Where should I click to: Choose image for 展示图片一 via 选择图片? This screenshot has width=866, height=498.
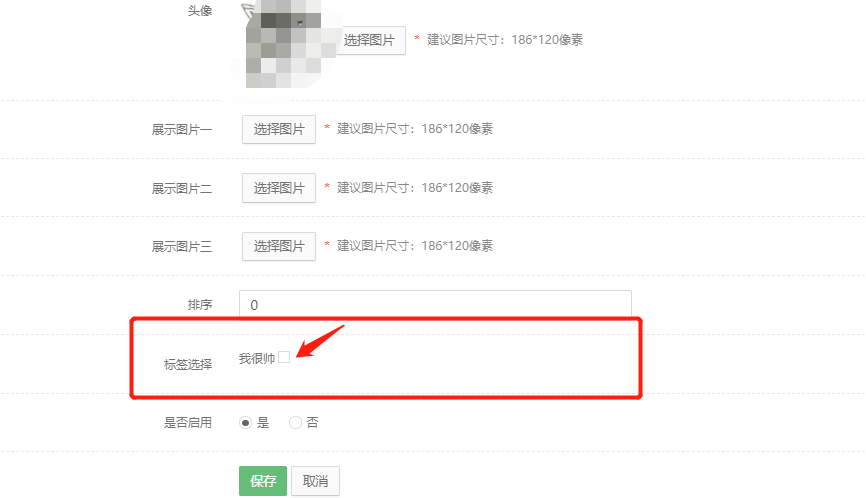pos(279,129)
